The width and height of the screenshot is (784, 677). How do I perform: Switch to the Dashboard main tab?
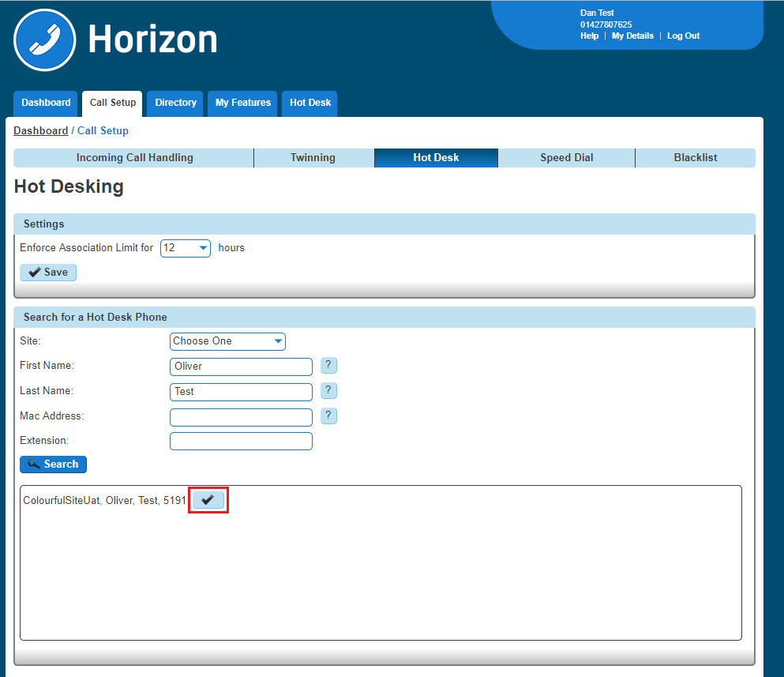pos(46,103)
